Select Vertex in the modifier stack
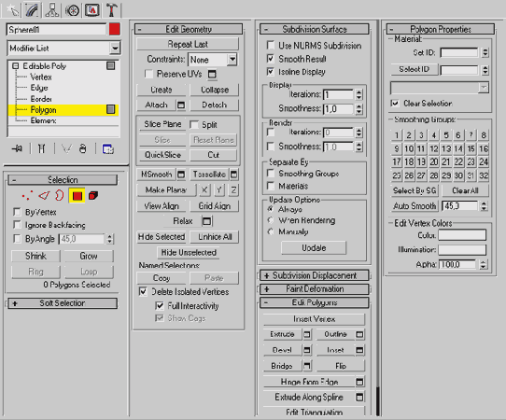Screen dimensions: 506x420 pyautogui.click(x=41, y=77)
